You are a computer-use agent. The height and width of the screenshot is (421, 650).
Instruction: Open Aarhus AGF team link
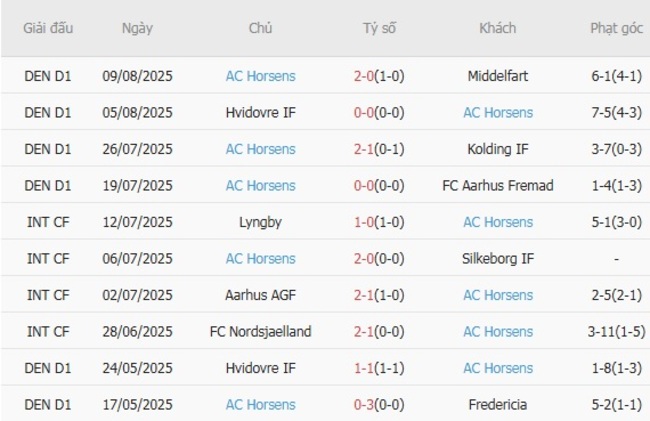tap(260, 295)
